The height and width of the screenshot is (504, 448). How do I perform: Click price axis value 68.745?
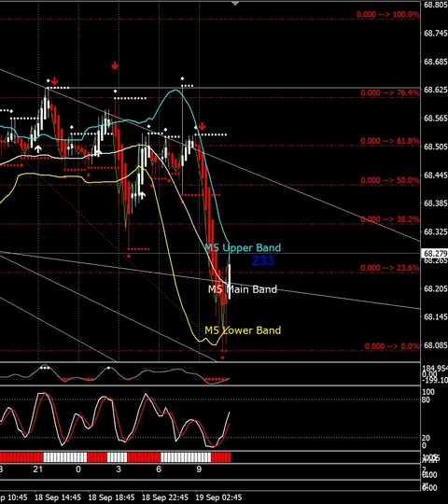[436, 34]
